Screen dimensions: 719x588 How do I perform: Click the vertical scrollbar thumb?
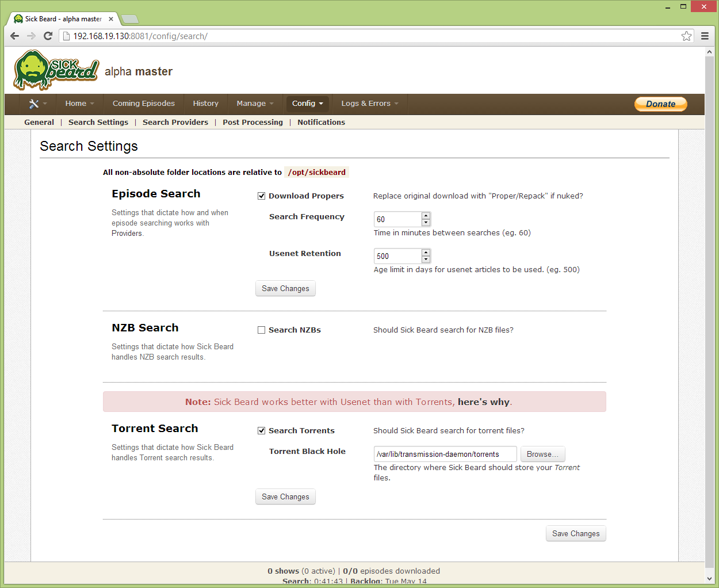709,311
